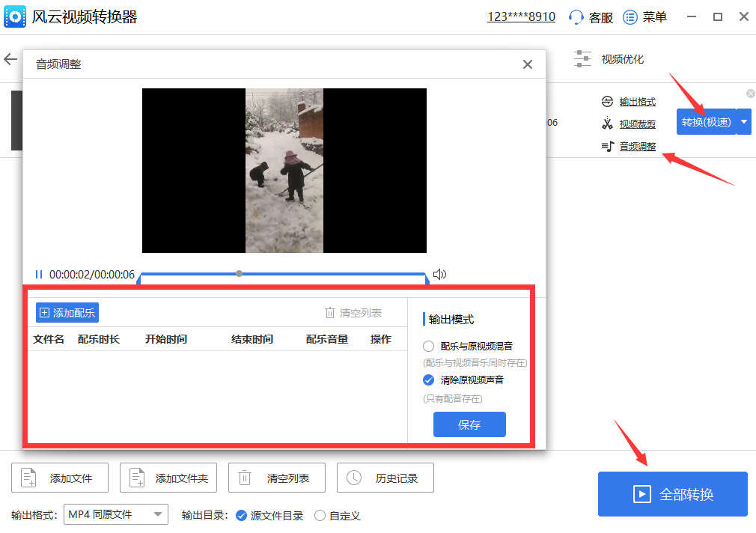The width and height of the screenshot is (756, 533).
Task: Click the 菜单 text label
Action: (x=655, y=17)
